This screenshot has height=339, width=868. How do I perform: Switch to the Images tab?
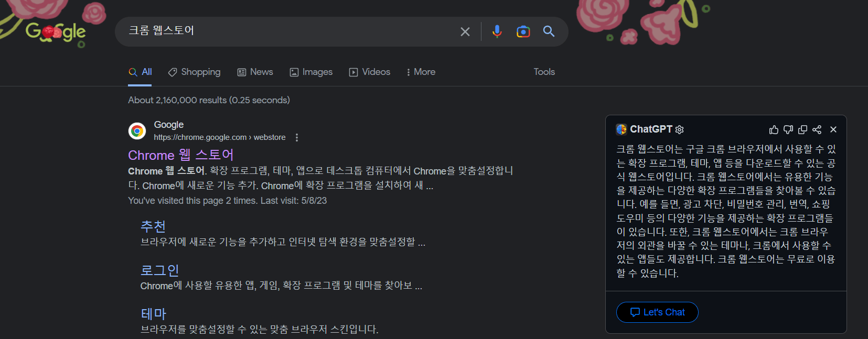click(x=311, y=72)
